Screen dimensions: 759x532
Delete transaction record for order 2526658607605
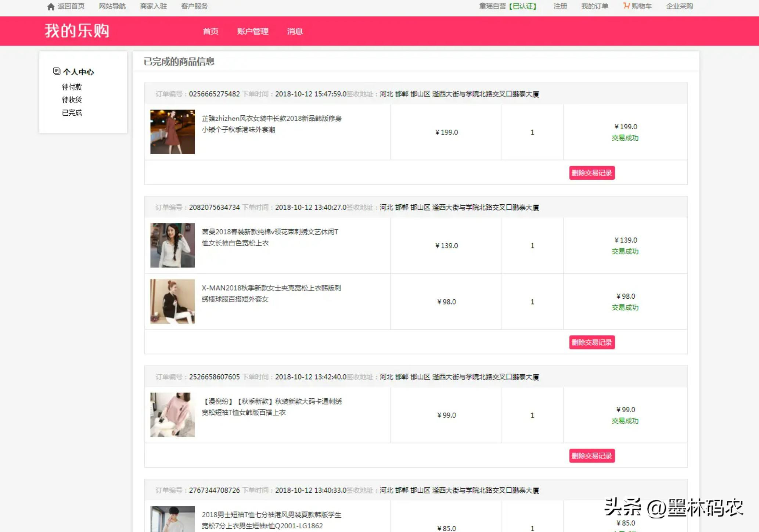click(591, 456)
